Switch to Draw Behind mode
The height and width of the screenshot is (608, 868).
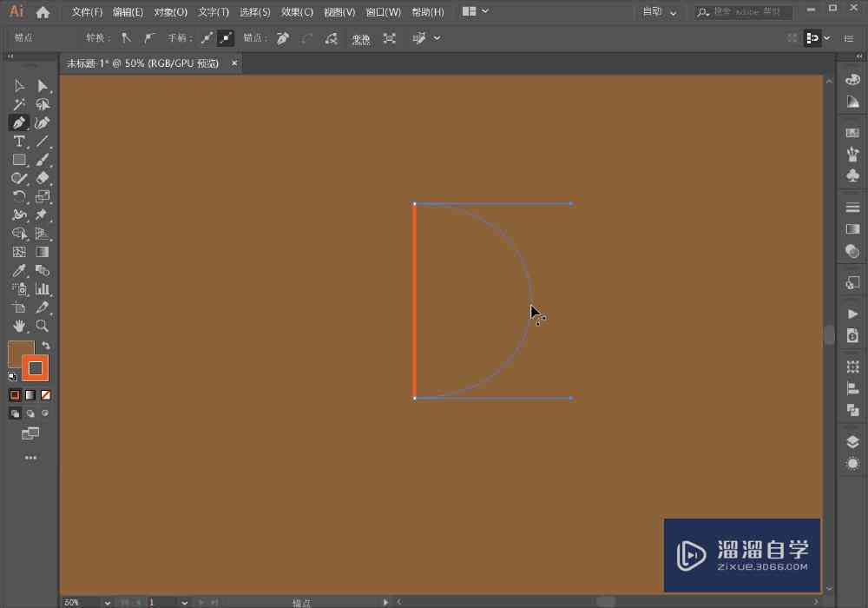point(30,413)
